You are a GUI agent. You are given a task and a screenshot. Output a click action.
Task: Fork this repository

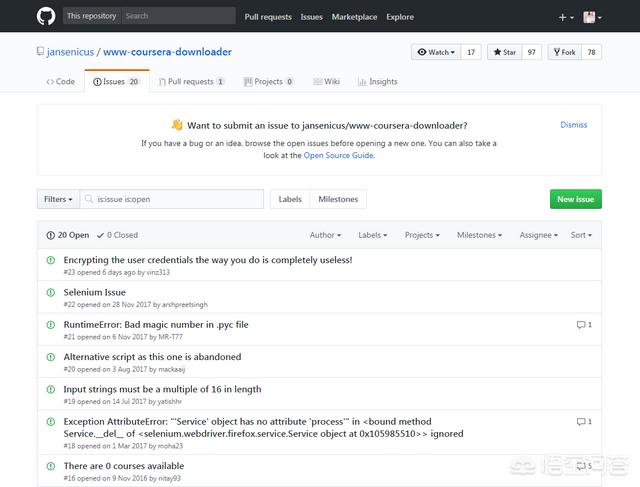[x=564, y=52]
